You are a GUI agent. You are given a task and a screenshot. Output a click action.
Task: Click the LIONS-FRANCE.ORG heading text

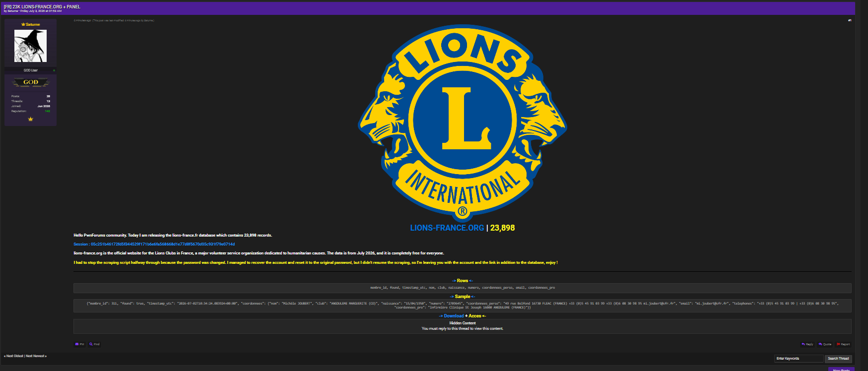447,228
